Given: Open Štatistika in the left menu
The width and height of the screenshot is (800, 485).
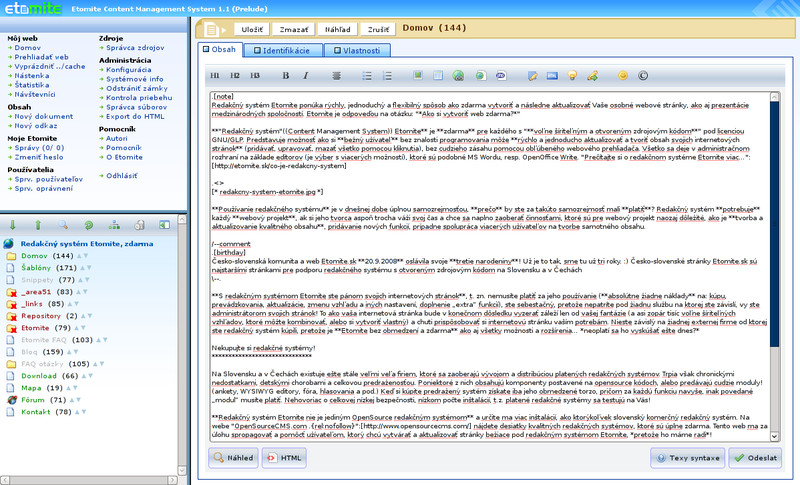Looking at the screenshot, I should point(32,85).
